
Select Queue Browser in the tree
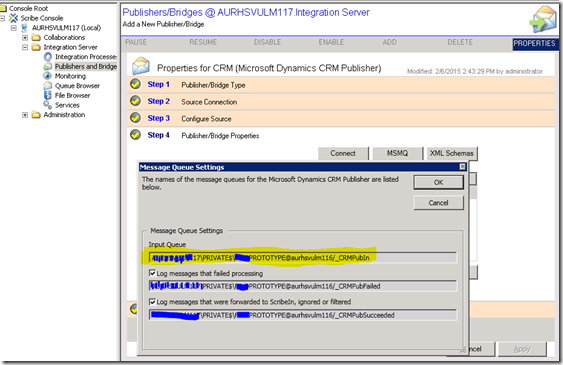click(77, 86)
